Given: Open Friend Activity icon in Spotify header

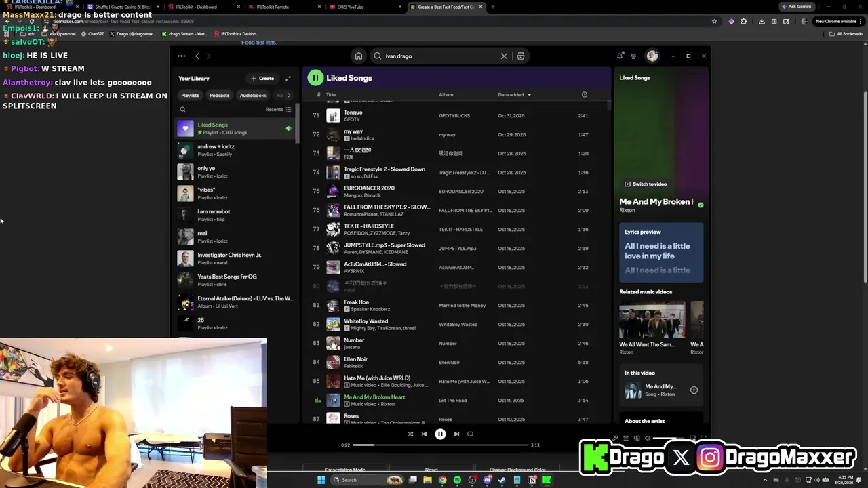Looking at the screenshot, I should tap(633, 56).
